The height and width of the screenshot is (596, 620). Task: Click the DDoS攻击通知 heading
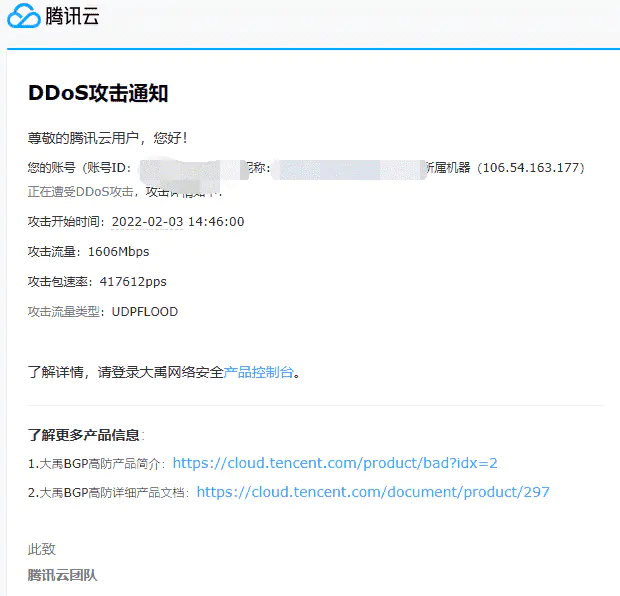point(98,93)
